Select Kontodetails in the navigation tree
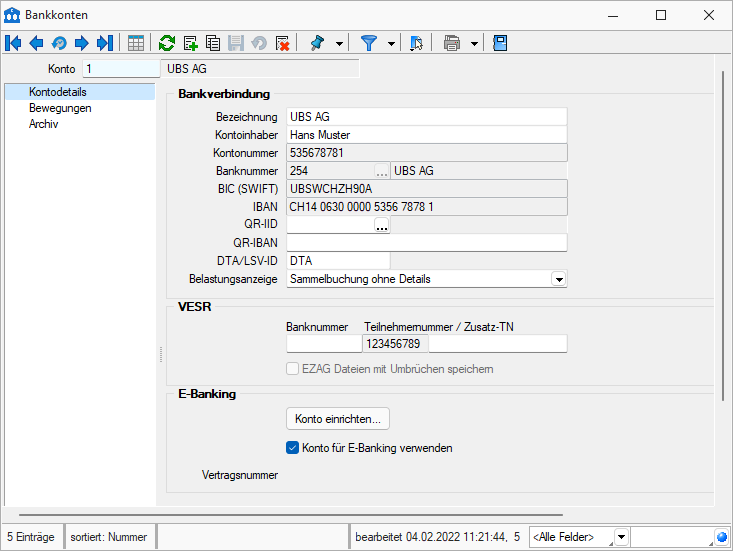This screenshot has height=551, width=733. 80,92
